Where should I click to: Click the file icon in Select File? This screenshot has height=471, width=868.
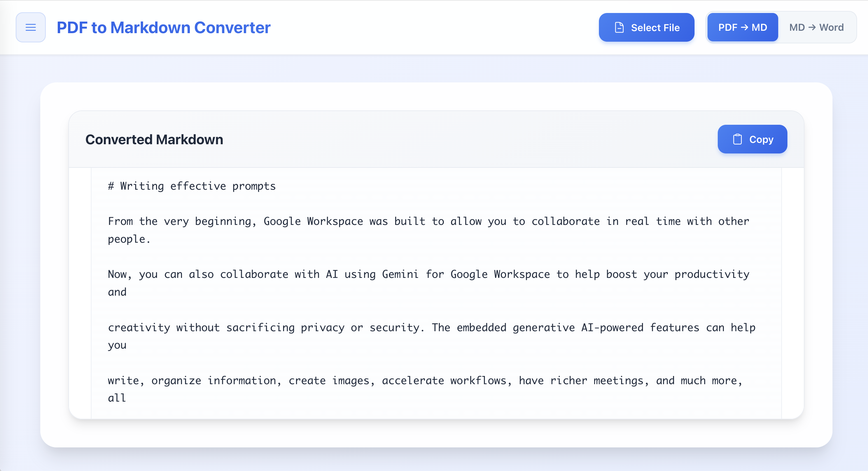tap(619, 27)
